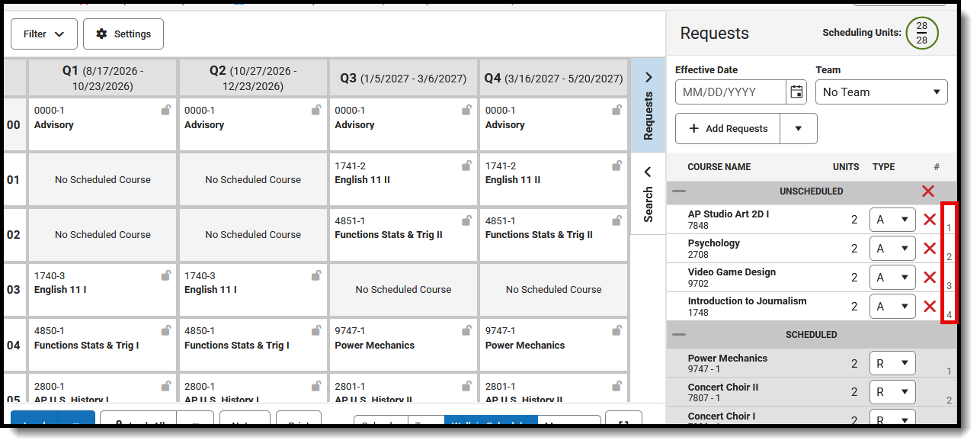Select the Concert Choir II 7807 - 1 row
The height and width of the screenshot is (447, 980).
[811, 393]
